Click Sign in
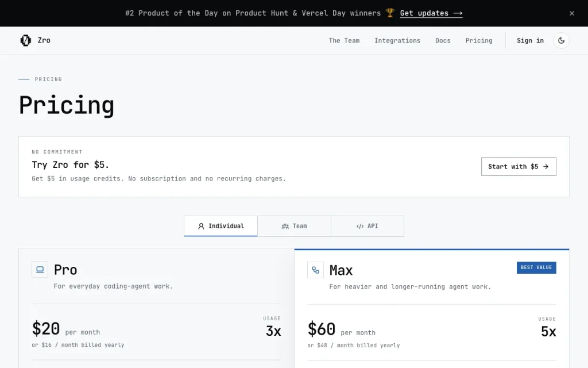Screen dimensions: 588x368 coord(530,41)
